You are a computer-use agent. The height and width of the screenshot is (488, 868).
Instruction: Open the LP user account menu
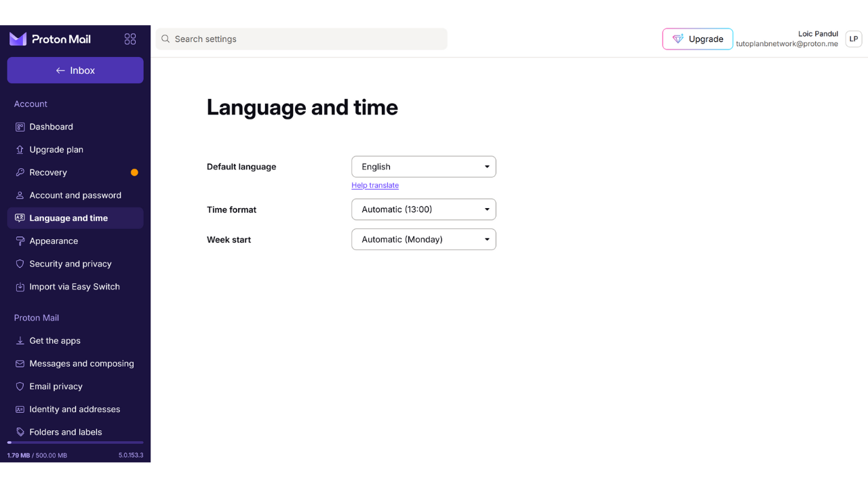tap(853, 39)
